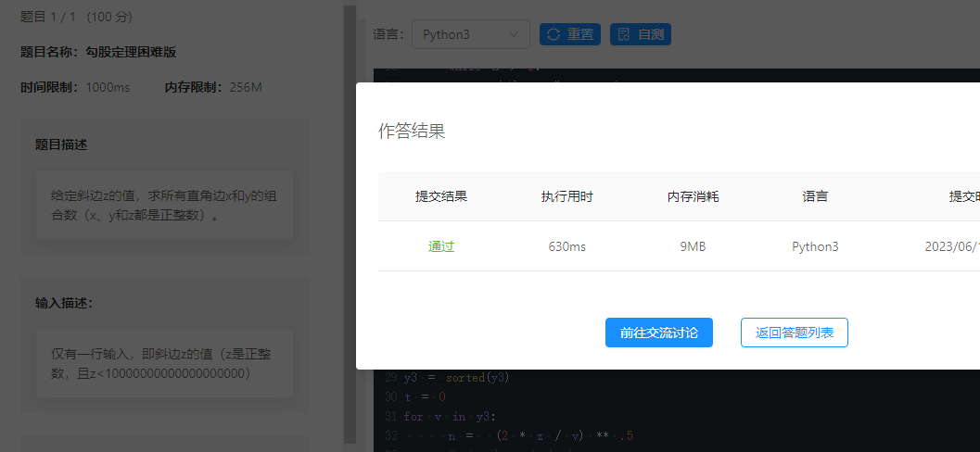Screen dimensions: 980x452
Task: Click the 提交结果 column header
Action: click(x=441, y=196)
